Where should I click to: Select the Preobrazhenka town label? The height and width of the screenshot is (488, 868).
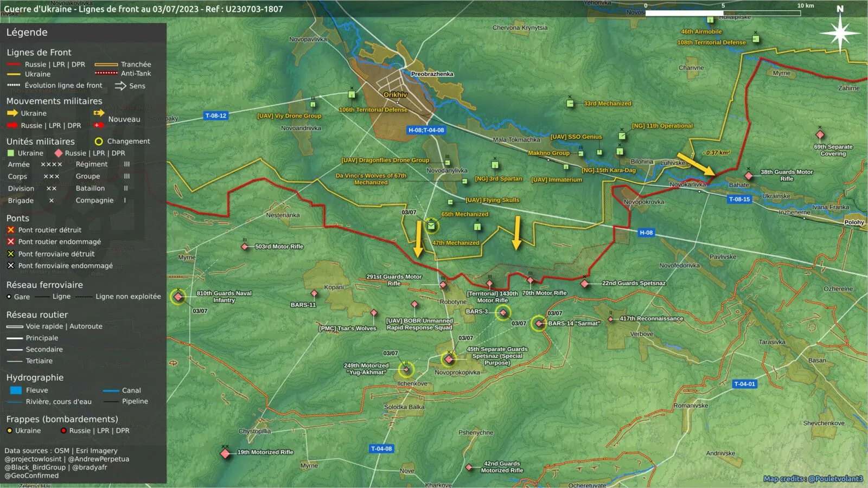(432, 74)
